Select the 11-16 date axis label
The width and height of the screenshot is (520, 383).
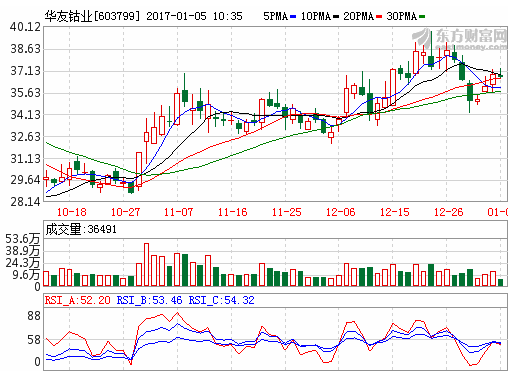[x=233, y=212]
